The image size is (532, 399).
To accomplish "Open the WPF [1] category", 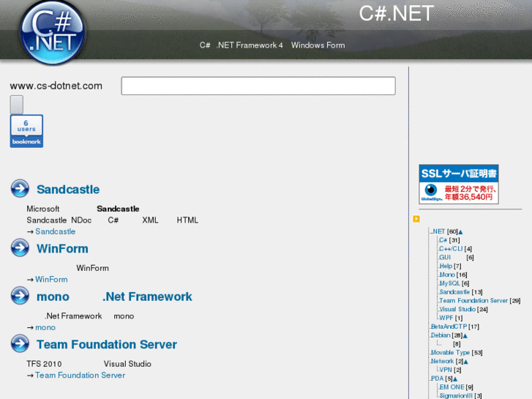I will (446, 318).
